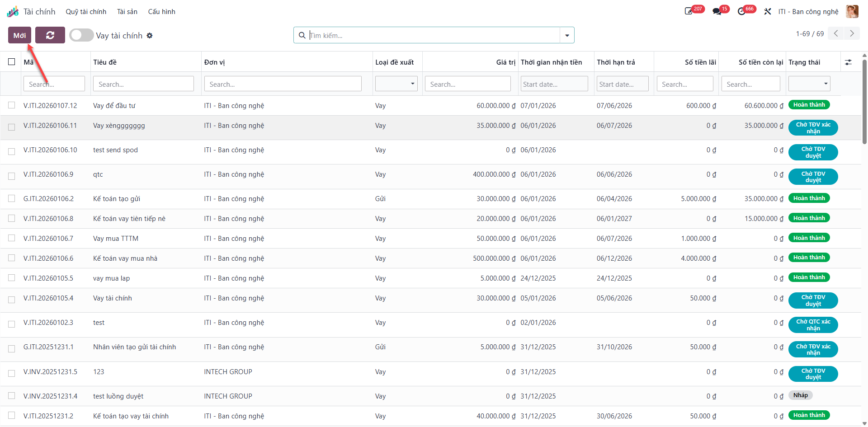Go to previous page arrow
868x427 pixels.
tap(836, 33)
